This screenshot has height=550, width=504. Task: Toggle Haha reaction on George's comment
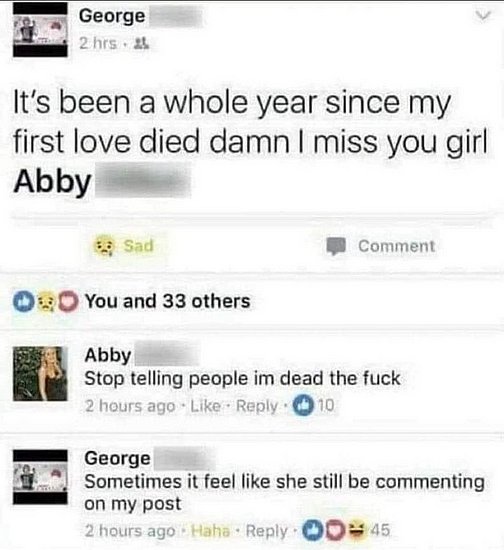point(210,531)
